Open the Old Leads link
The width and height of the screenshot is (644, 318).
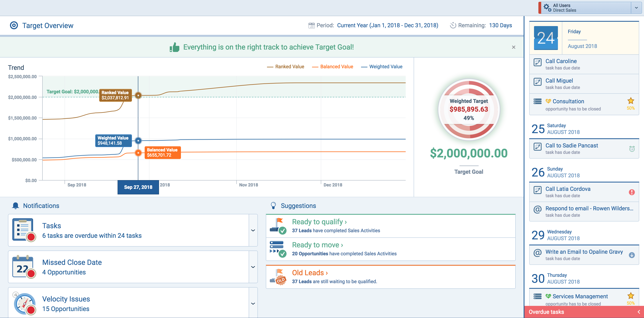click(309, 273)
